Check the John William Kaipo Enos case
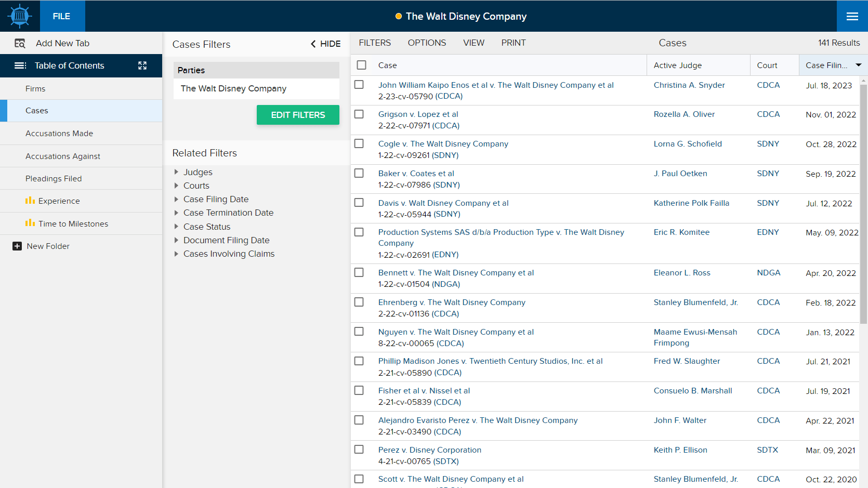Screen dimensions: 868x488 (359, 84)
